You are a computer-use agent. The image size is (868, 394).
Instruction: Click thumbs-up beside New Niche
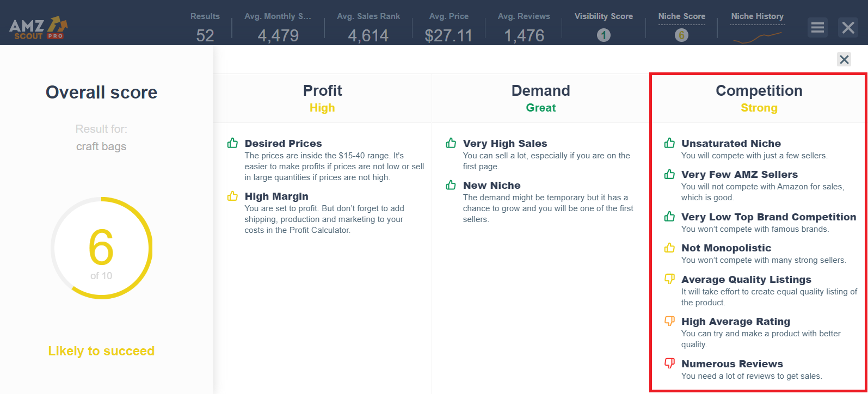(451, 184)
